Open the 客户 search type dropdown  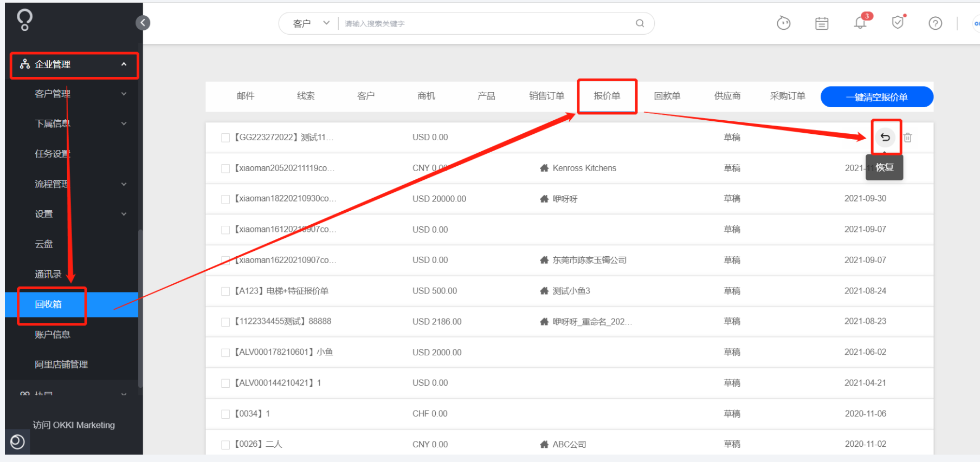tap(311, 23)
